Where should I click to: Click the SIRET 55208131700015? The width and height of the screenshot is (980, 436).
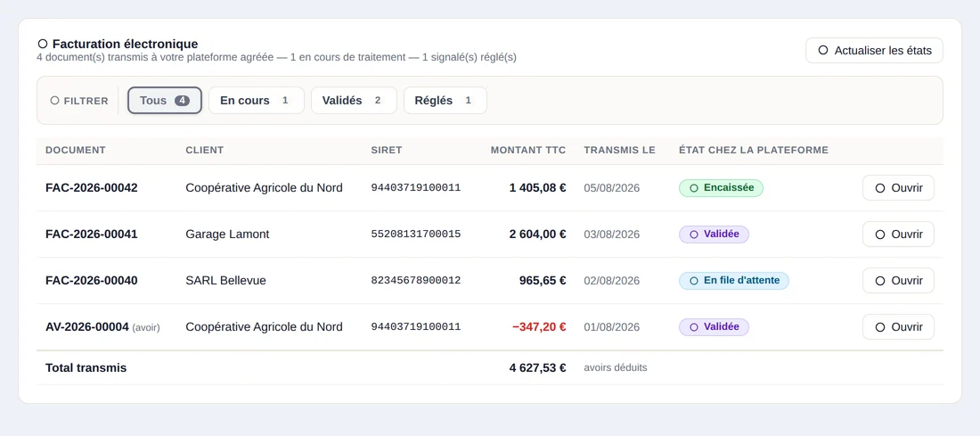tap(416, 234)
